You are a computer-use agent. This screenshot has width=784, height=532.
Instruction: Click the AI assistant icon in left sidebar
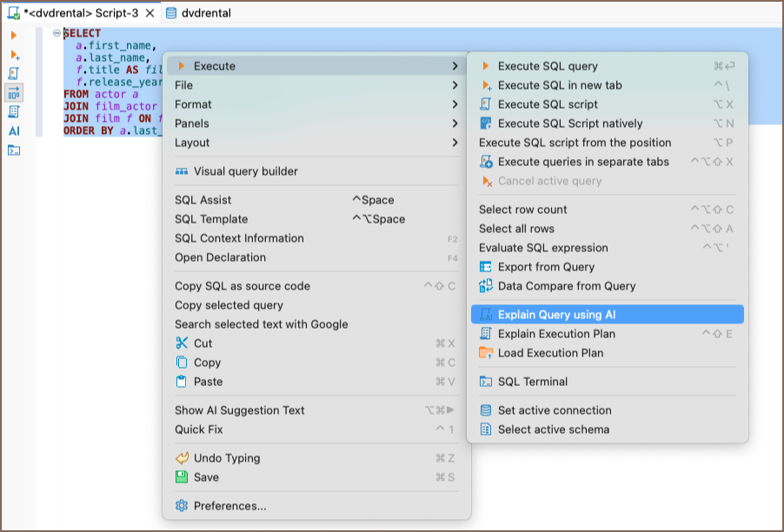click(x=14, y=130)
